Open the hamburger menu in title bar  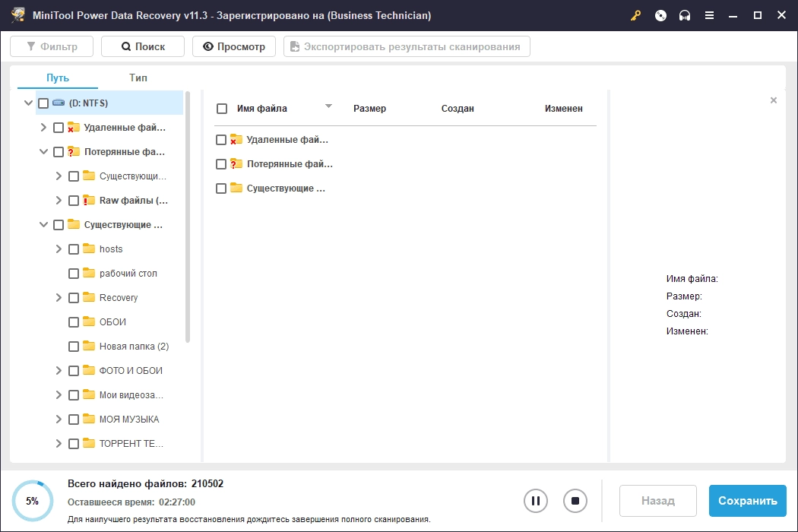709,16
